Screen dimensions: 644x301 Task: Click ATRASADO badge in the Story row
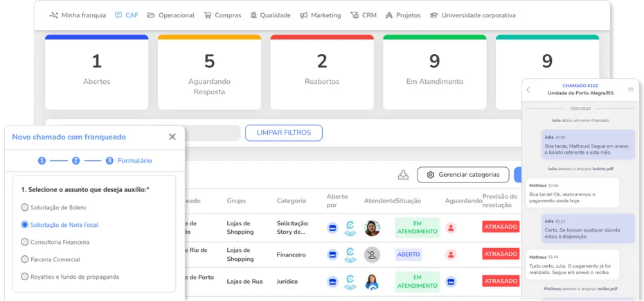coord(501,227)
